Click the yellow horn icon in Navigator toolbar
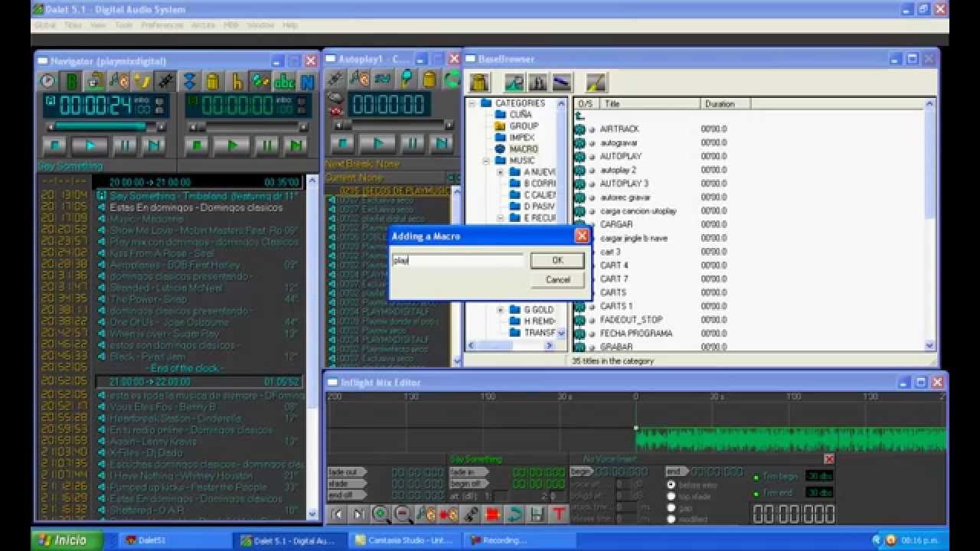 point(142,80)
